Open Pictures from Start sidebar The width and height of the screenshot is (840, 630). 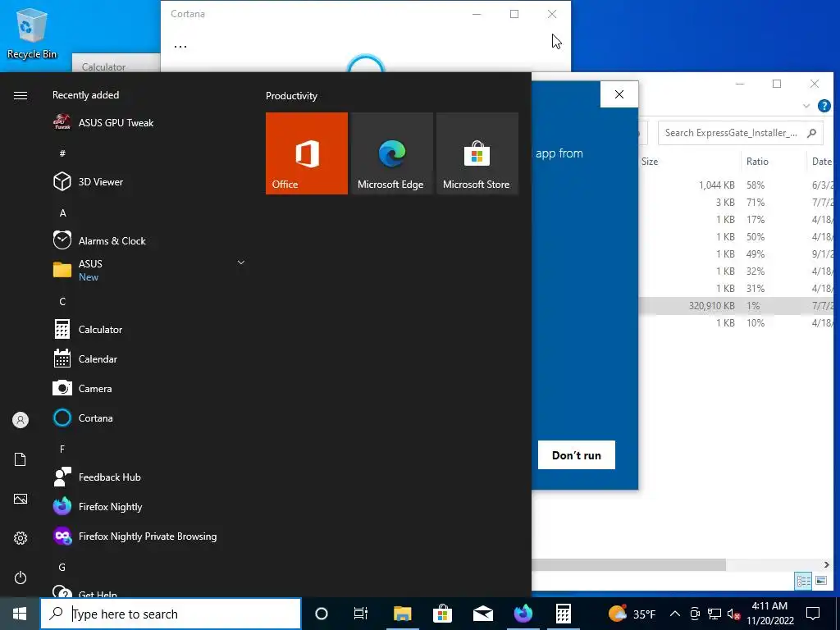[x=21, y=499]
